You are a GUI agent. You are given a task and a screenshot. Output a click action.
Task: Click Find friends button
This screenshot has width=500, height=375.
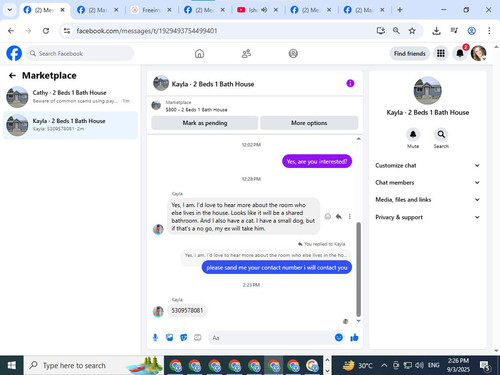tap(410, 53)
